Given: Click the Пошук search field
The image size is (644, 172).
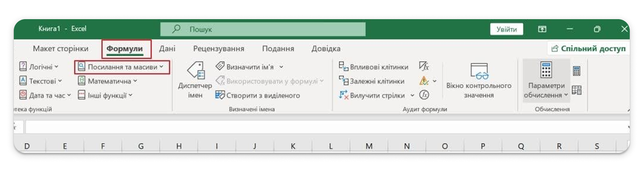Looking at the screenshot, I should (x=263, y=29).
